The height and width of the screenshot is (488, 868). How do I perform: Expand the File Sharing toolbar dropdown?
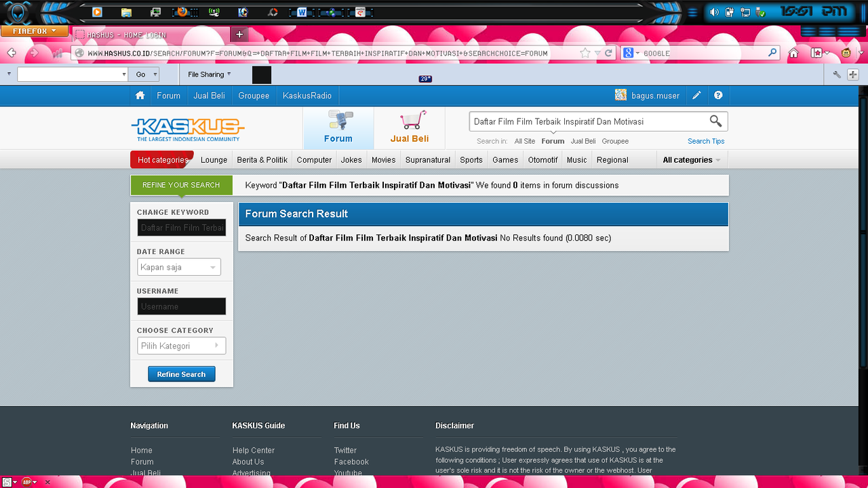click(x=209, y=75)
